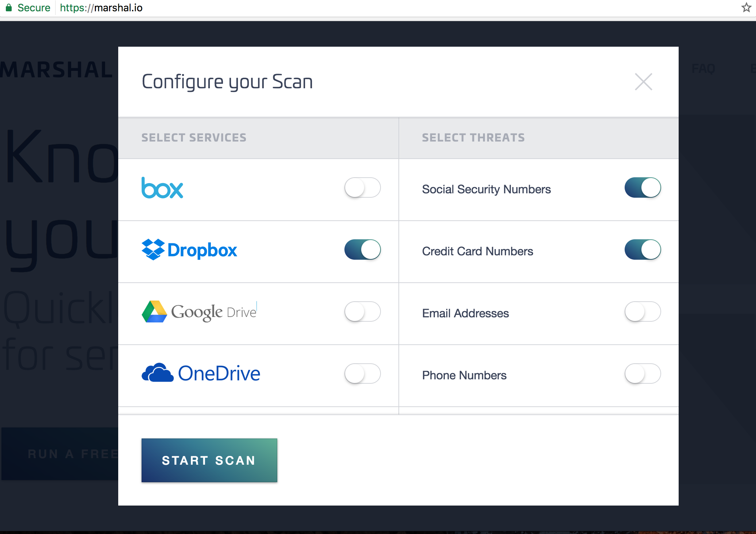Image resolution: width=756 pixels, height=534 pixels.
Task: Click the Dropbox logo
Action: (189, 250)
